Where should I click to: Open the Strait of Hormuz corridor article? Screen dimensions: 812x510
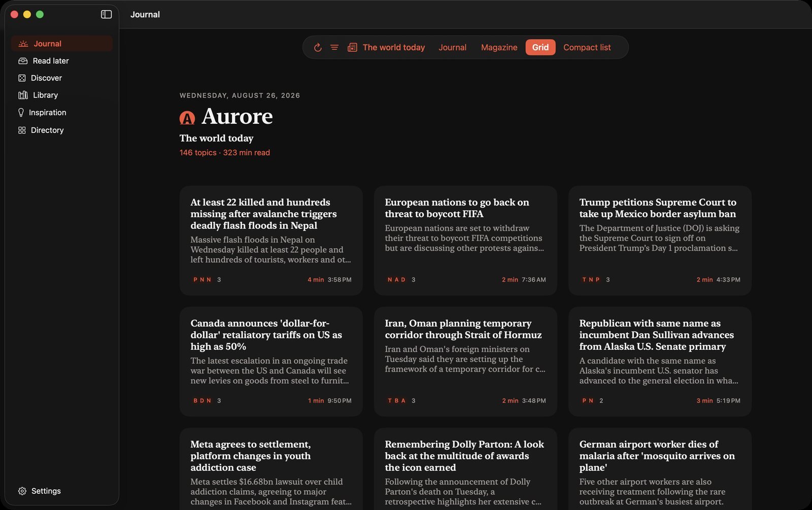pos(465,362)
